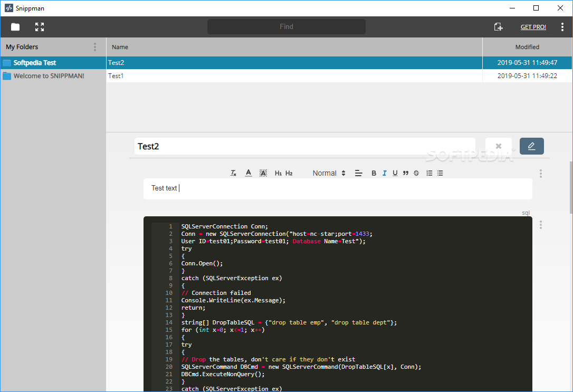
Task: Click comment line Connection failed
Action: point(216,293)
